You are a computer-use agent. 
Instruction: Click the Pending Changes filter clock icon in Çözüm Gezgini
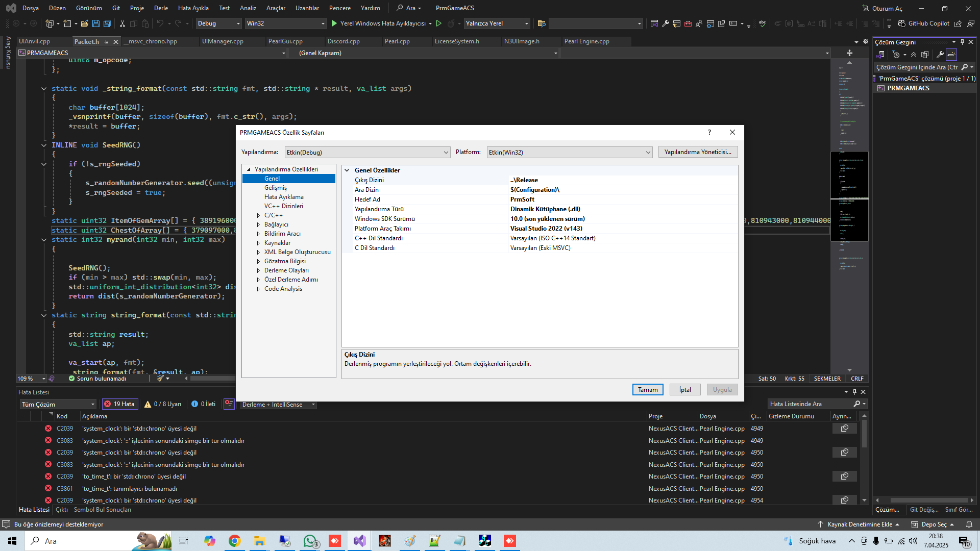coord(896,55)
